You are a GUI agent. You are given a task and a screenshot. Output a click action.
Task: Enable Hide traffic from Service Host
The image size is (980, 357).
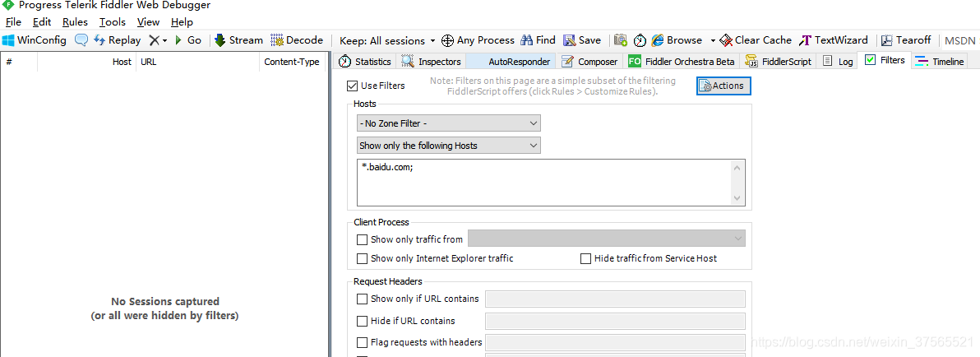point(585,258)
